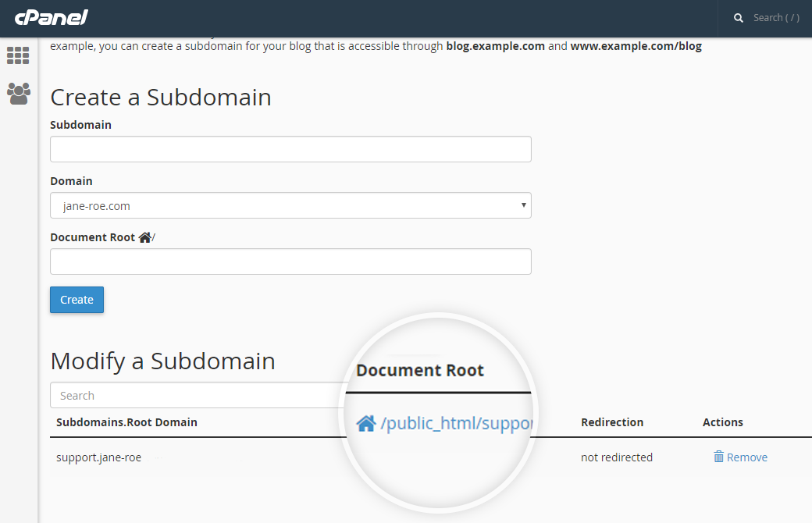812x523 pixels.
Task: Click the Remove link for support.jane-roe
Action: point(746,457)
